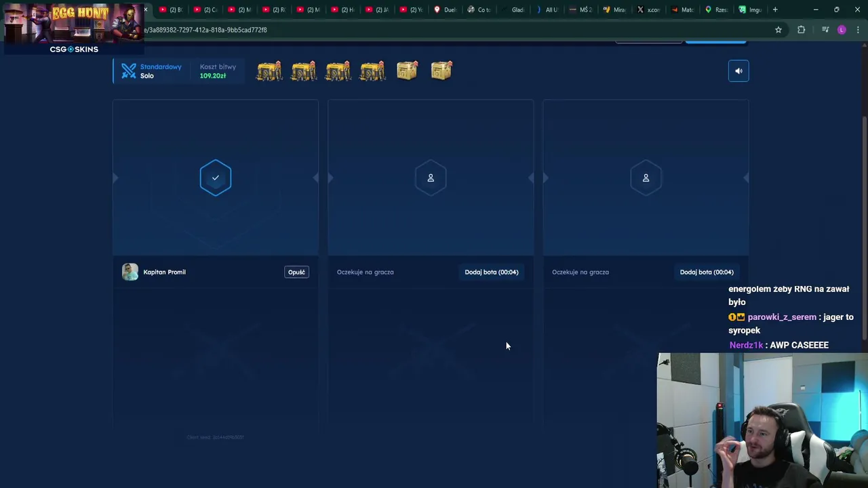Open the browser extensions puzzle icon

tap(802, 30)
